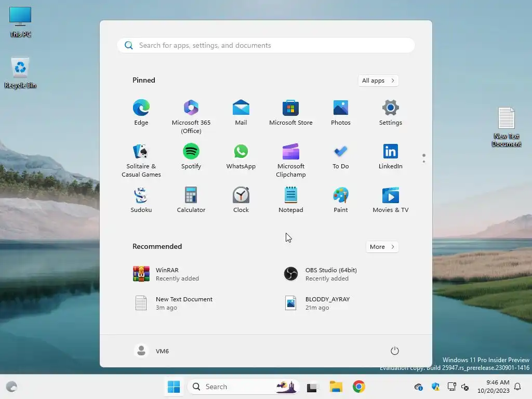Open Microsoft Store from pinned apps
Viewport: 532px width, 399px height.
click(x=291, y=113)
